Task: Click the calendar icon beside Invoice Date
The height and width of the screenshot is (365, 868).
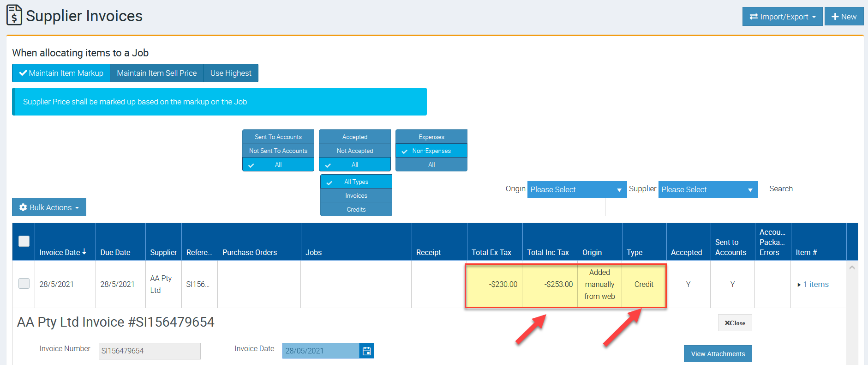Action: [366, 351]
